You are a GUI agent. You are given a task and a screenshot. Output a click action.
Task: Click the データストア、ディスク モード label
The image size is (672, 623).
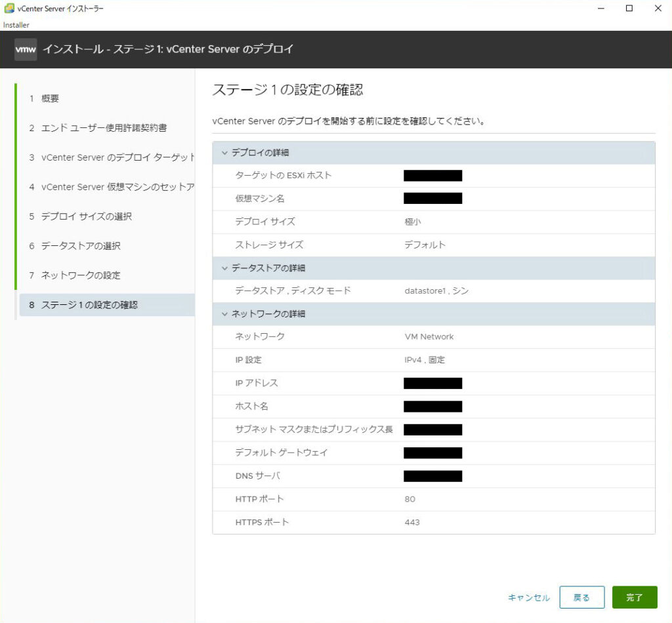[x=293, y=291]
